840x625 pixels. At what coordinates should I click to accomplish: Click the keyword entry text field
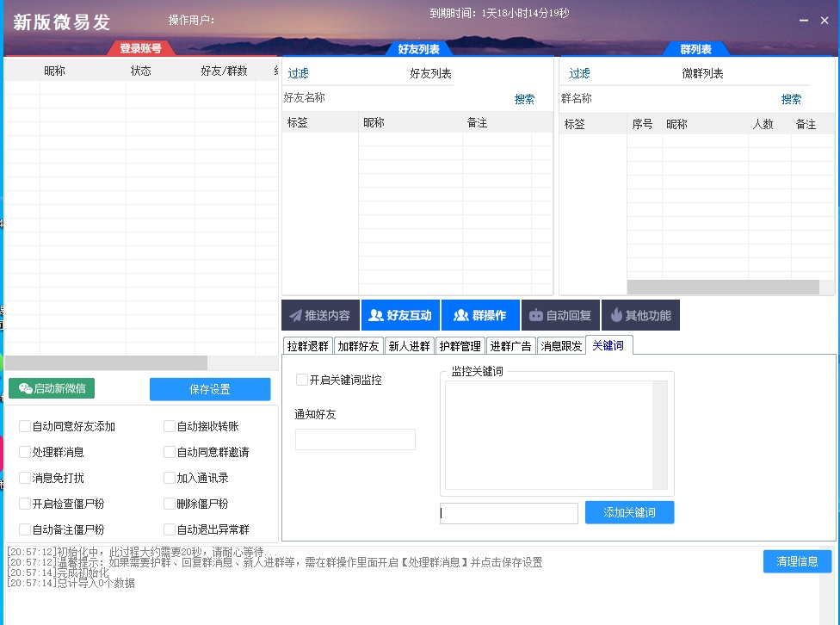point(509,513)
